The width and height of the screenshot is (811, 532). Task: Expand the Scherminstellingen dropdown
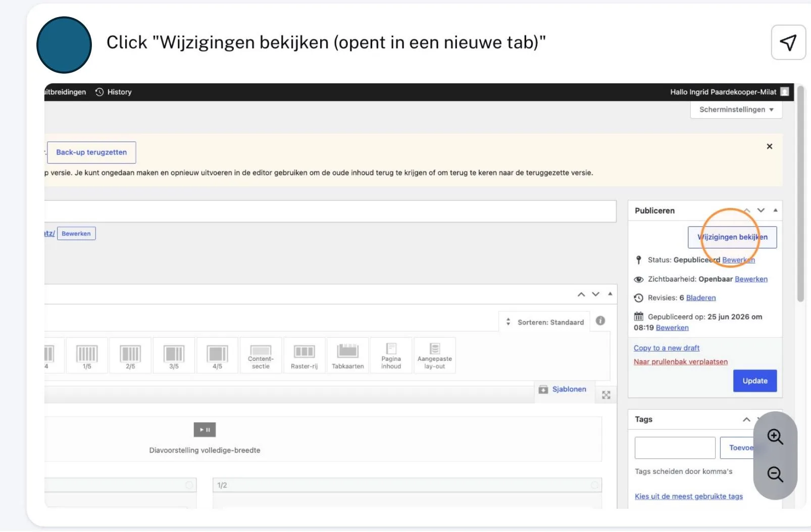click(736, 110)
